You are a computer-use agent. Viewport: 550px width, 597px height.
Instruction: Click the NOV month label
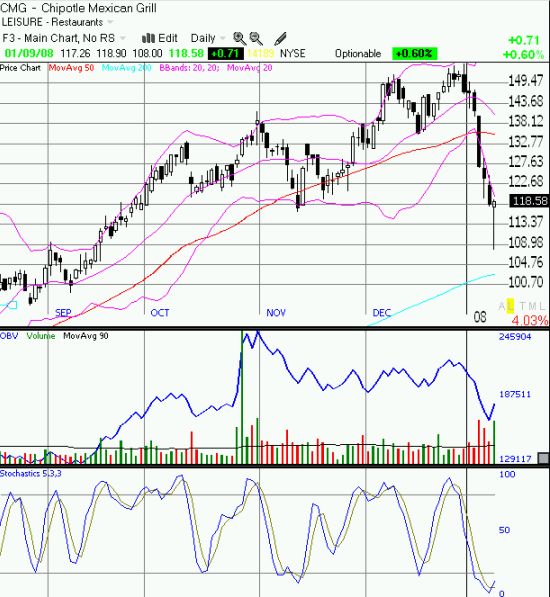276,313
